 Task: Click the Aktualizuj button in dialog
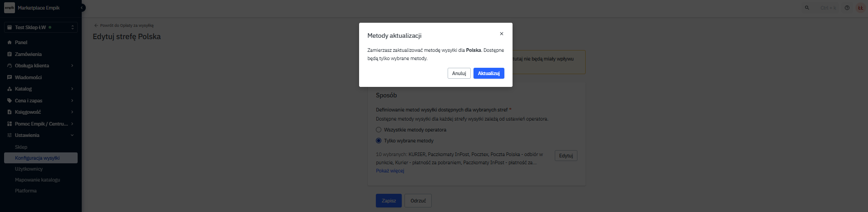point(488,73)
